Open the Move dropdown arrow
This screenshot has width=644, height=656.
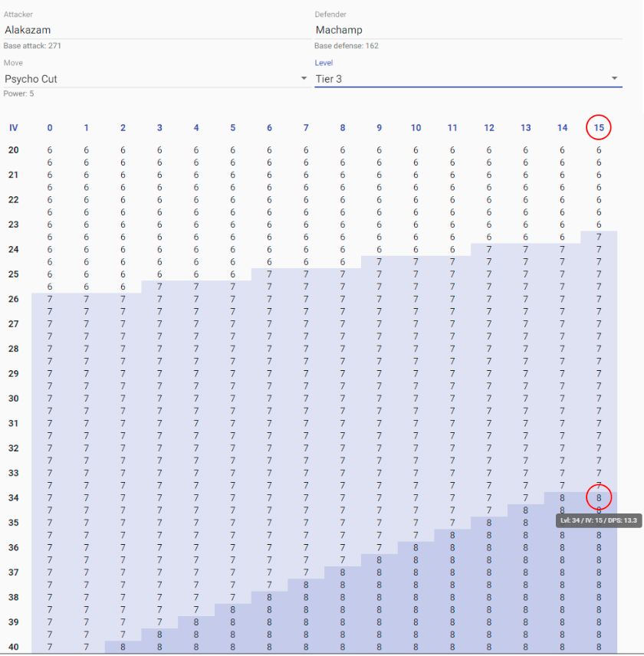(x=304, y=78)
